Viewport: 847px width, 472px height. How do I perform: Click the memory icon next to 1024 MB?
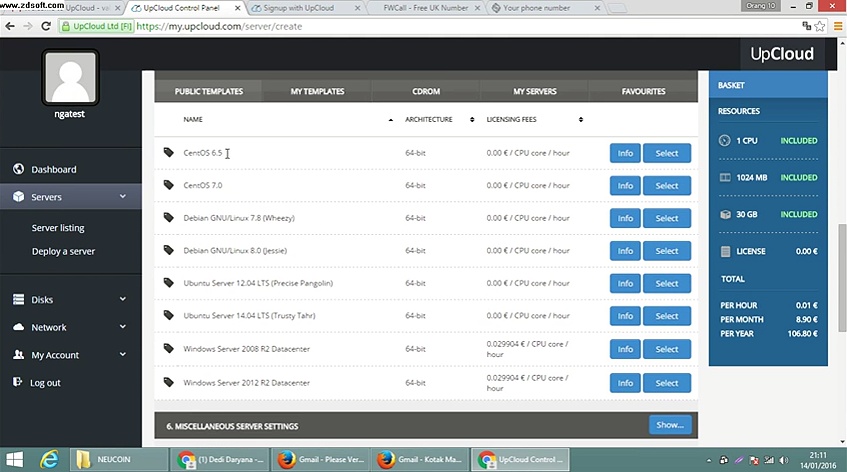tap(725, 177)
